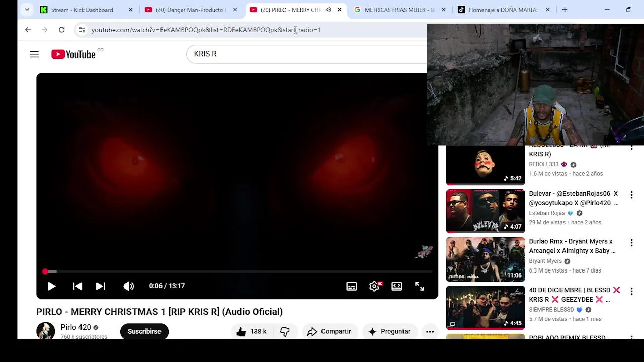Skip to the previous video
The width and height of the screenshot is (644, 362).
point(77,286)
